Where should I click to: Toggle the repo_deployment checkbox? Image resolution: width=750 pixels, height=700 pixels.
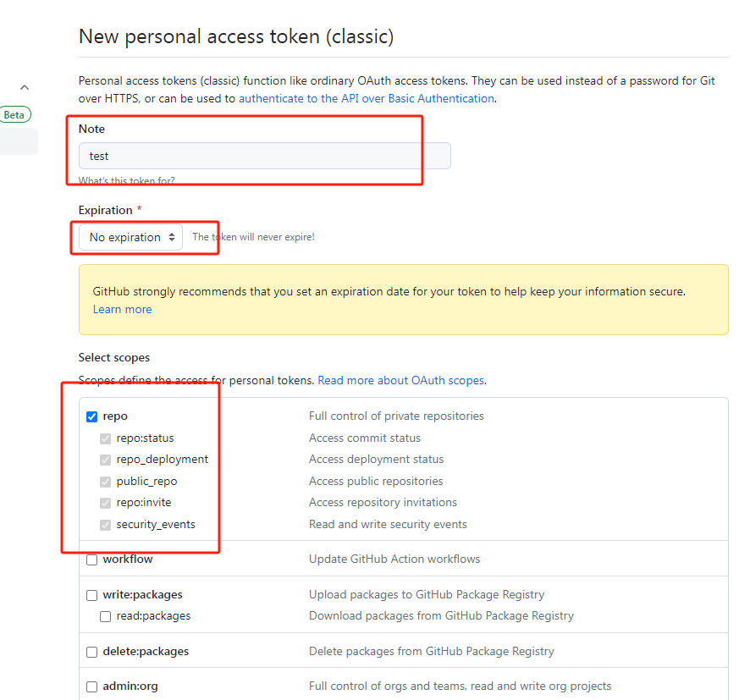pyautogui.click(x=105, y=459)
